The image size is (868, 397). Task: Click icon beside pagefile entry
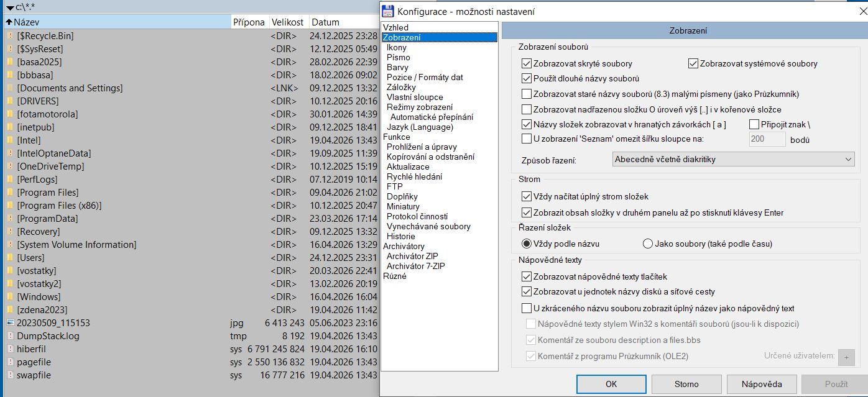click(x=10, y=362)
